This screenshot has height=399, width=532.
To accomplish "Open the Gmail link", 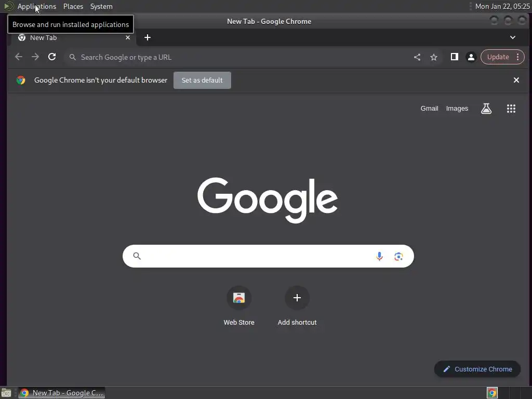I will point(429,109).
